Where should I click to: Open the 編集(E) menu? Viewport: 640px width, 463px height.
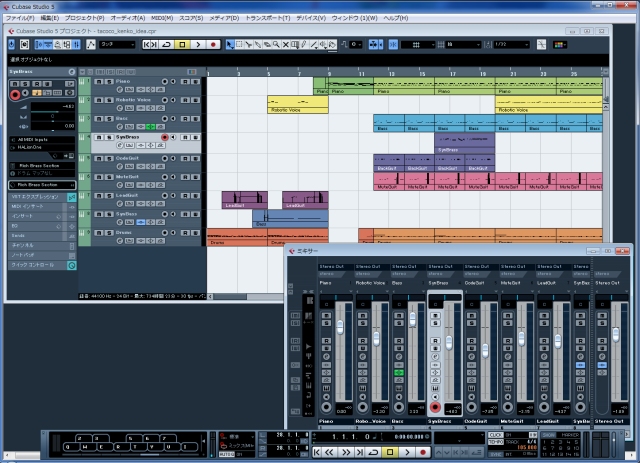49,18
